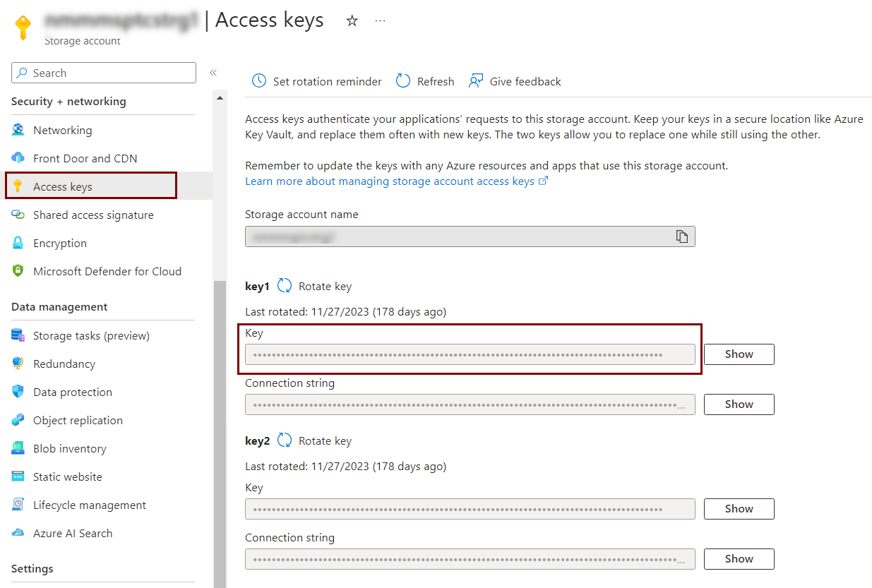This screenshot has height=588, width=872.
Task: Click the key1 Key masked field
Action: (470, 354)
